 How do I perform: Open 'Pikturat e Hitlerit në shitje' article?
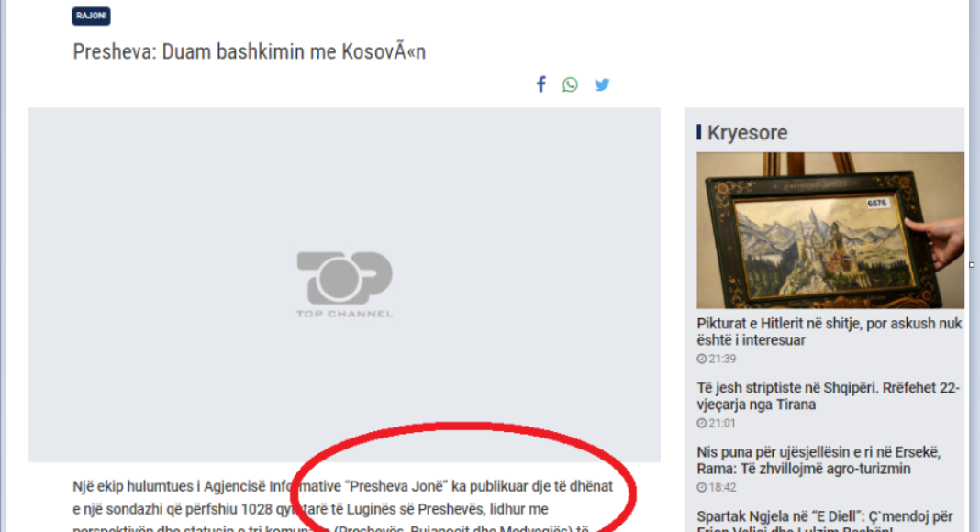[829, 331]
